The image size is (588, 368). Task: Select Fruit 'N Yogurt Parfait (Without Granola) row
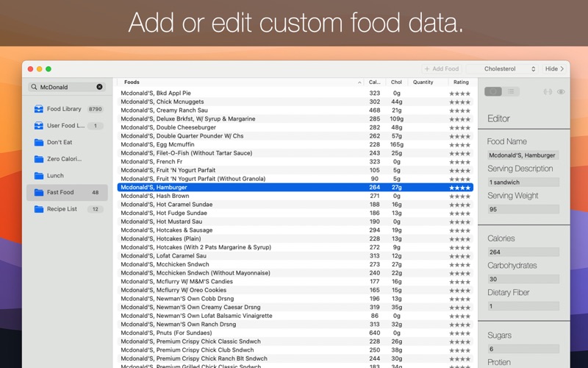tap(295, 179)
